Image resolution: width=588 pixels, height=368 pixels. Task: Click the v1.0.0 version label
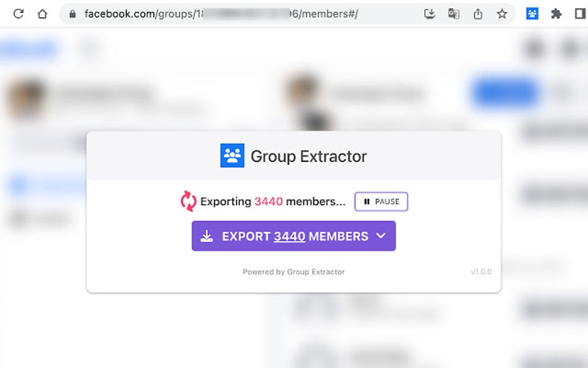(481, 272)
